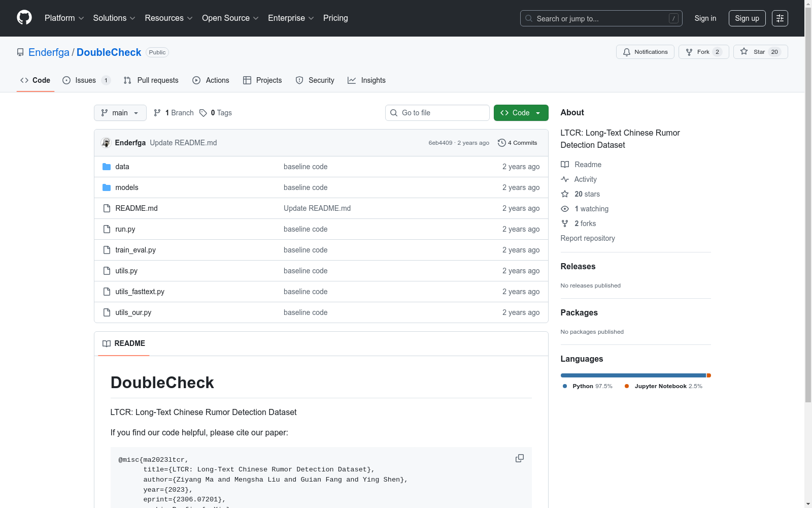Click the train_eval.py file icon
Viewport: 812px width, 508px height.
point(107,250)
